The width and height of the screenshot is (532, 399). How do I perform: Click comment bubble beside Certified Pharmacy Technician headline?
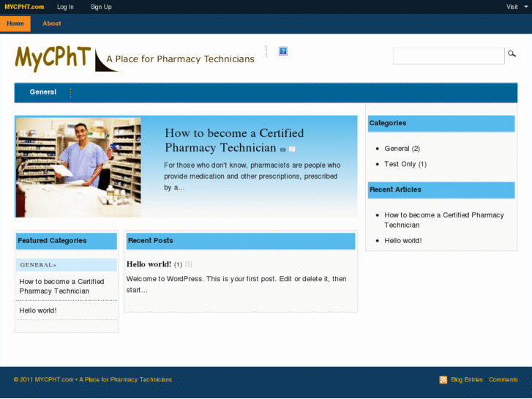tap(292, 149)
